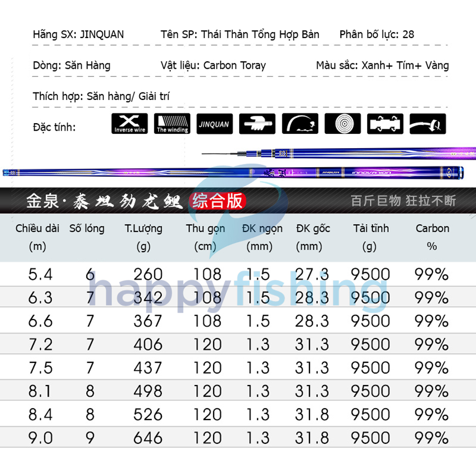The image size is (476, 476).
Task: Click the 5.4 length cell
Action: (40, 274)
